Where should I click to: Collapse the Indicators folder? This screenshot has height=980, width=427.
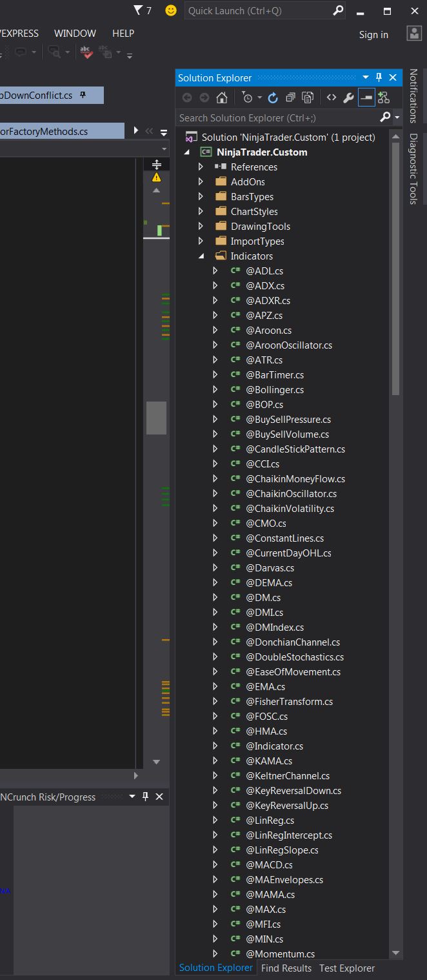201,256
